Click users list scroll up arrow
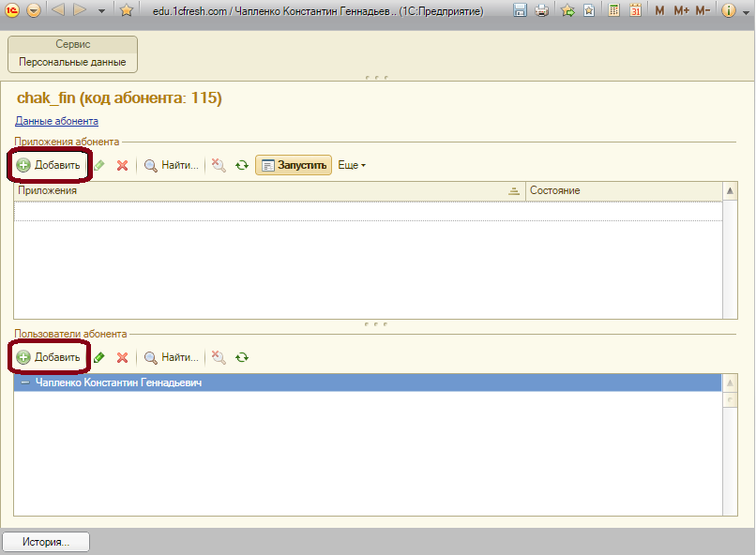 730,383
